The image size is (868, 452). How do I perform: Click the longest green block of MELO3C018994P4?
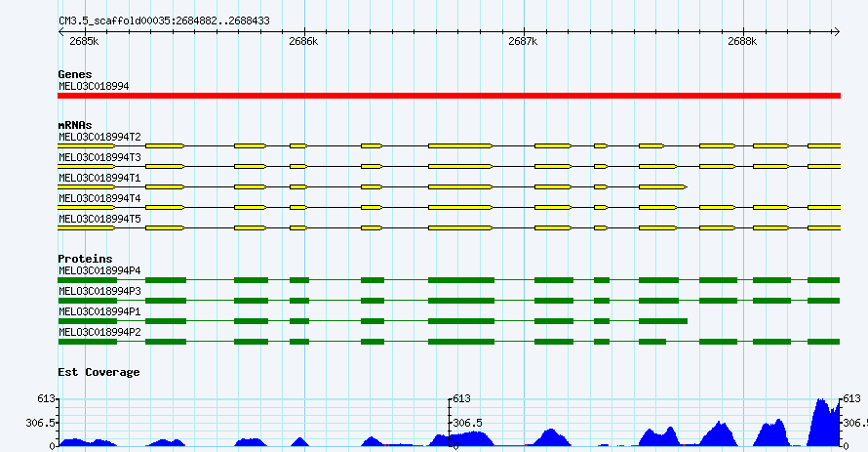click(x=461, y=280)
